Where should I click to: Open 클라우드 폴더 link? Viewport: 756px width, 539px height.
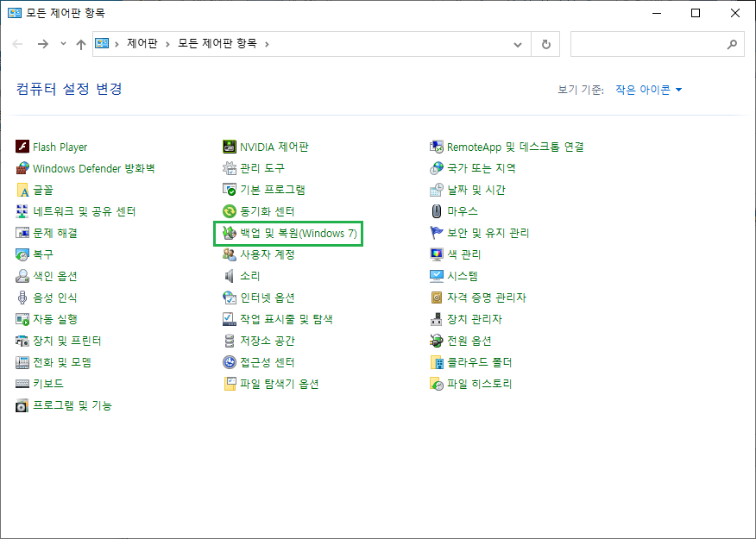(479, 362)
